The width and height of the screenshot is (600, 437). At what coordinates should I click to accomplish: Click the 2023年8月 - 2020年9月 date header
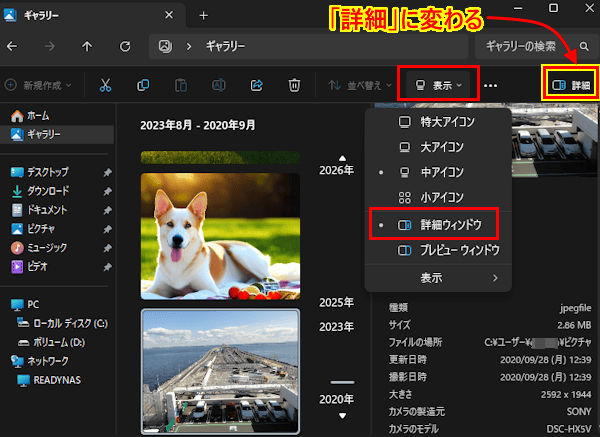pyautogui.click(x=197, y=125)
